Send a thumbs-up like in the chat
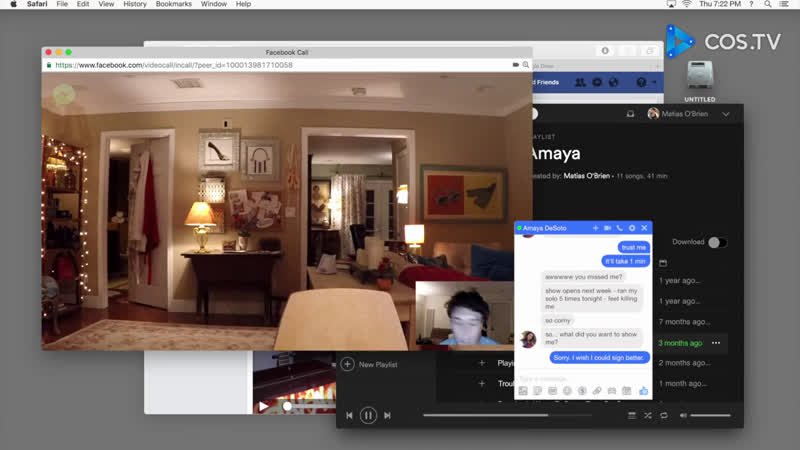Viewport: 800px width, 450px height. tap(643, 391)
